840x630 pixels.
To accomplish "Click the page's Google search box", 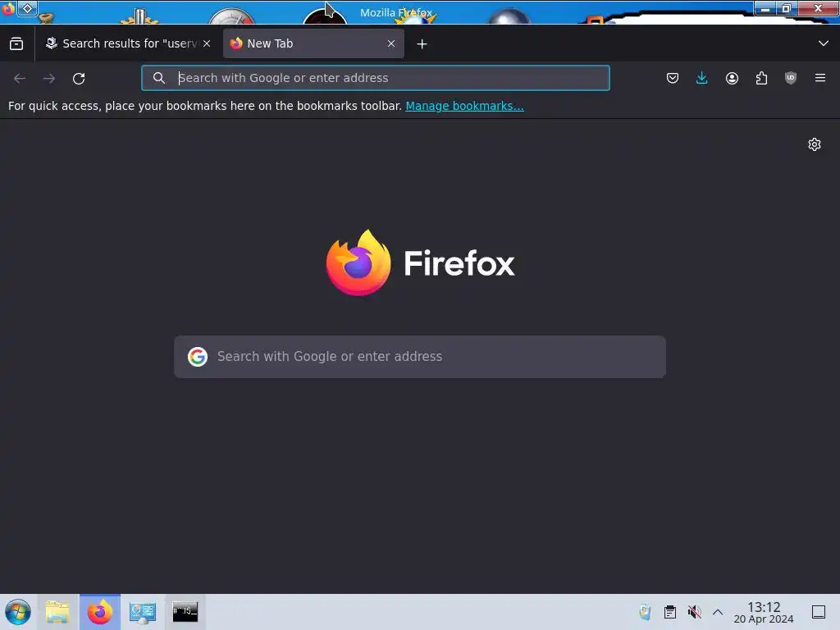I will pyautogui.click(x=420, y=357).
